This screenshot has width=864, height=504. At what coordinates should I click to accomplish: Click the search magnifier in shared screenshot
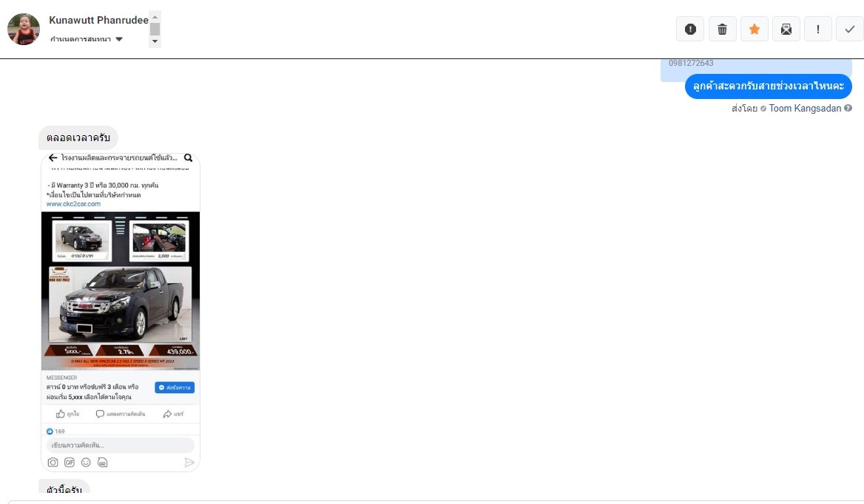click(188, 158)
